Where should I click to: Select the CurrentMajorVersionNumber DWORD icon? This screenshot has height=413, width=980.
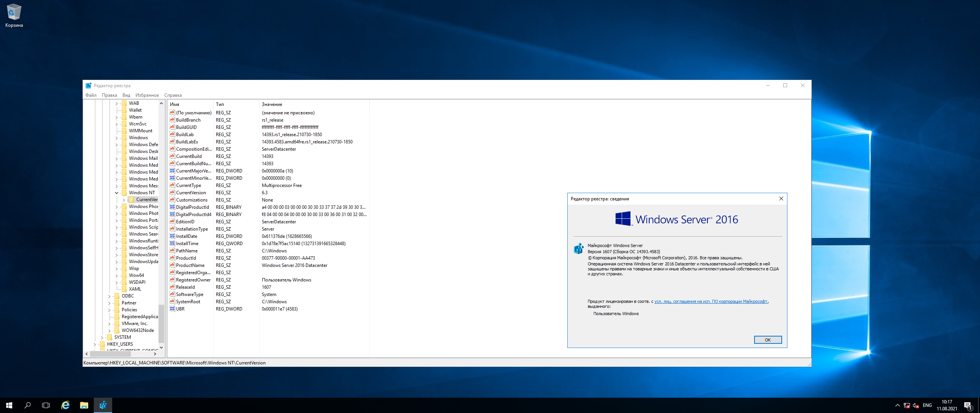[172, 171]
